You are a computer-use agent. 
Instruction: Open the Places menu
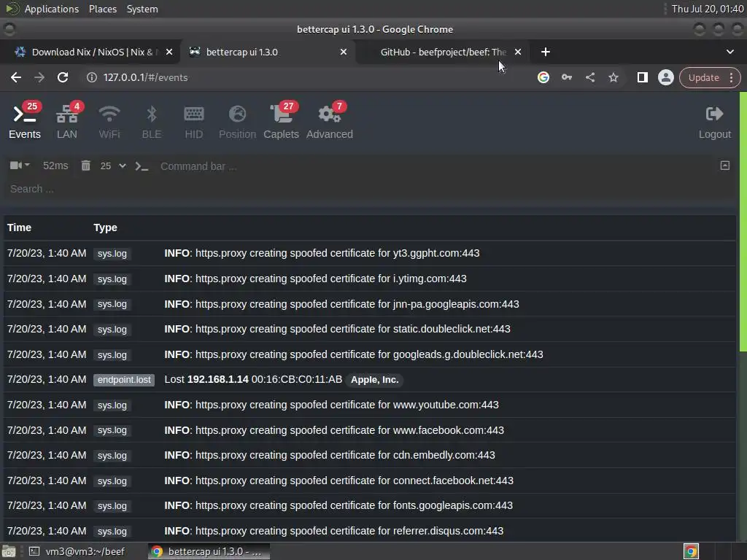(x=102, y=9)
